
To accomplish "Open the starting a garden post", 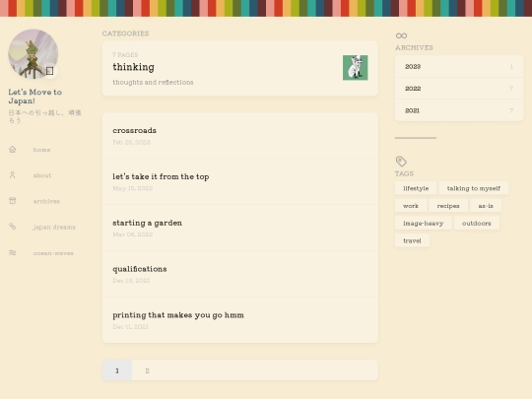I will tap(240, 228).
